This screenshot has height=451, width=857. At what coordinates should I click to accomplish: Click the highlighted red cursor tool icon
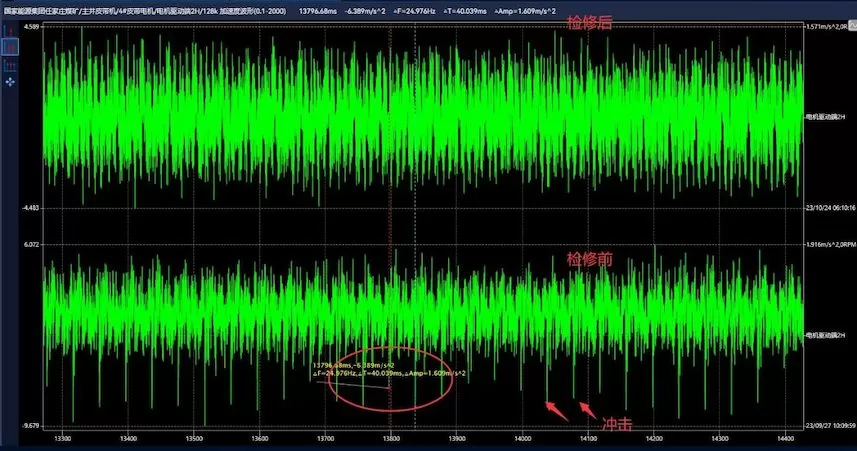[10, 46]
